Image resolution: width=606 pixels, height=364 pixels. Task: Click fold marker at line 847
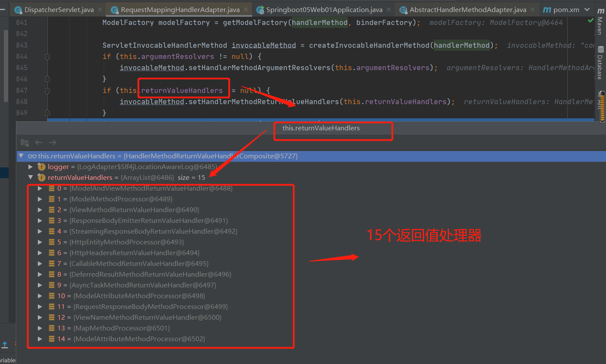47,90
